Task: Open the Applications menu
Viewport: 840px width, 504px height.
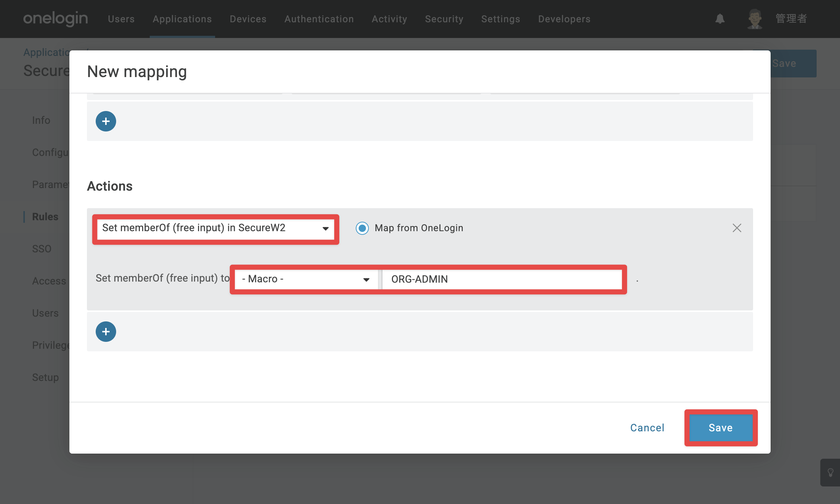Action: click(182, 19)
